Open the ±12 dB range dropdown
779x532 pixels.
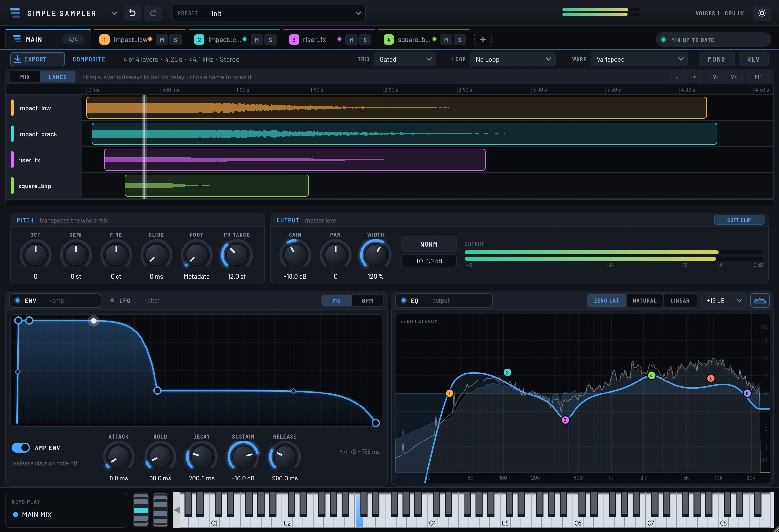tap(723, 300)
